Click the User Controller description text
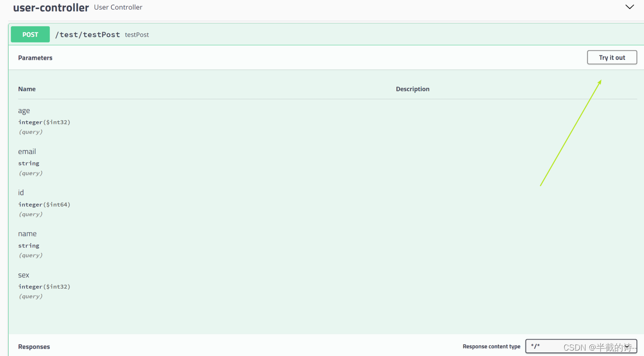 point(118,7)
